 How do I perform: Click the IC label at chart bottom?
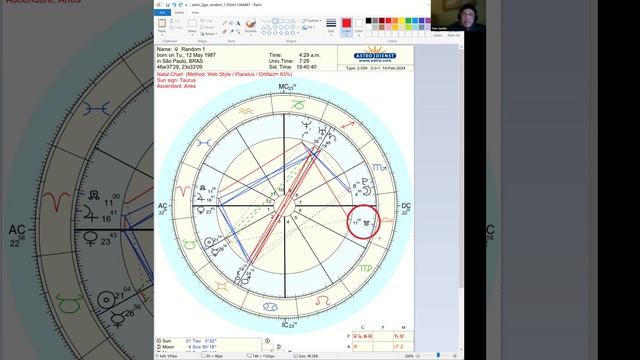coord(288,325)
